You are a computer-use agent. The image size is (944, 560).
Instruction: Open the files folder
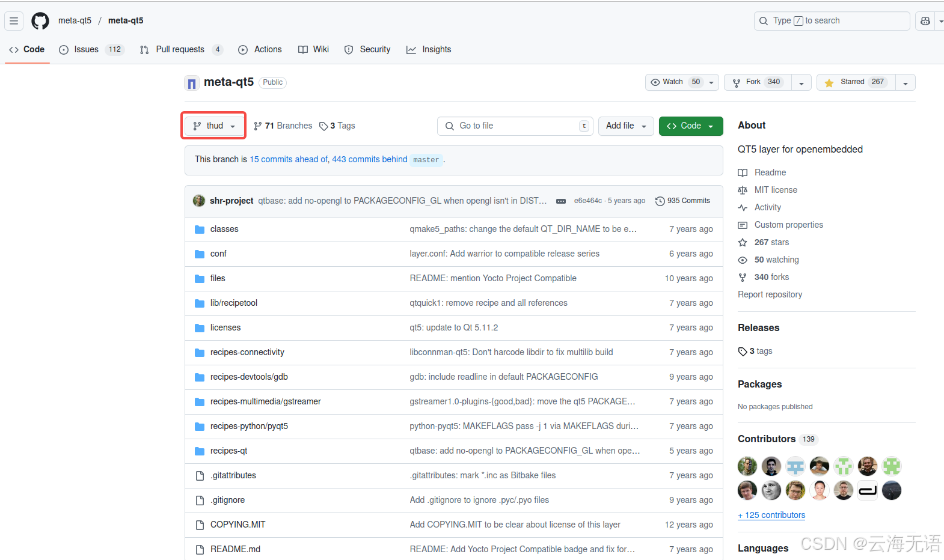coord(218,278)
